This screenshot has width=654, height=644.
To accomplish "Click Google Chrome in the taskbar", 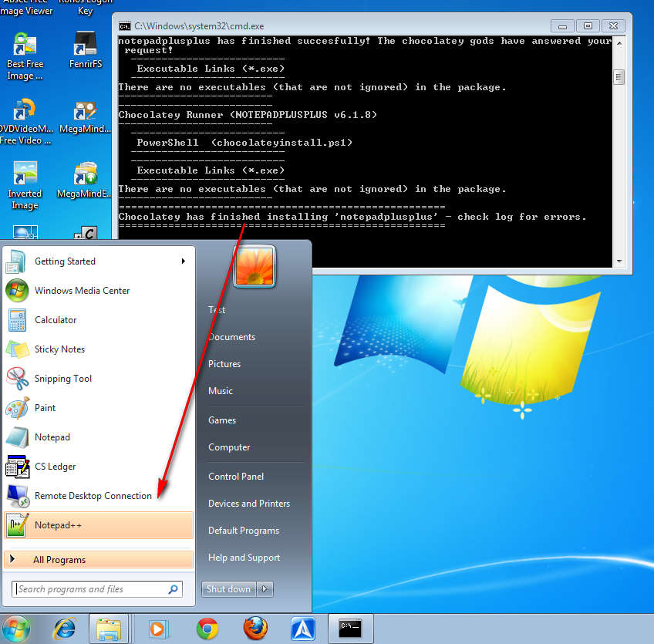I will coord(207,629).
